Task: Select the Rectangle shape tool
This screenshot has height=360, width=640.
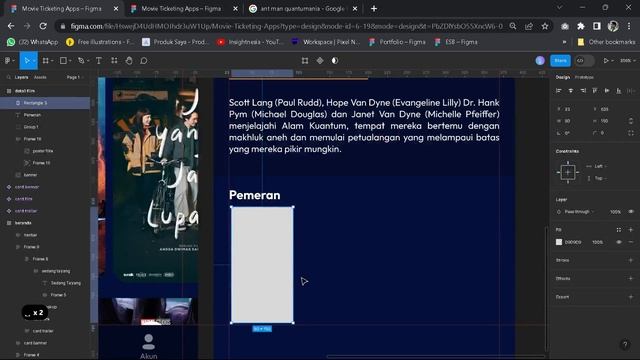Action: pyautogui.click(x=63, y=61)
